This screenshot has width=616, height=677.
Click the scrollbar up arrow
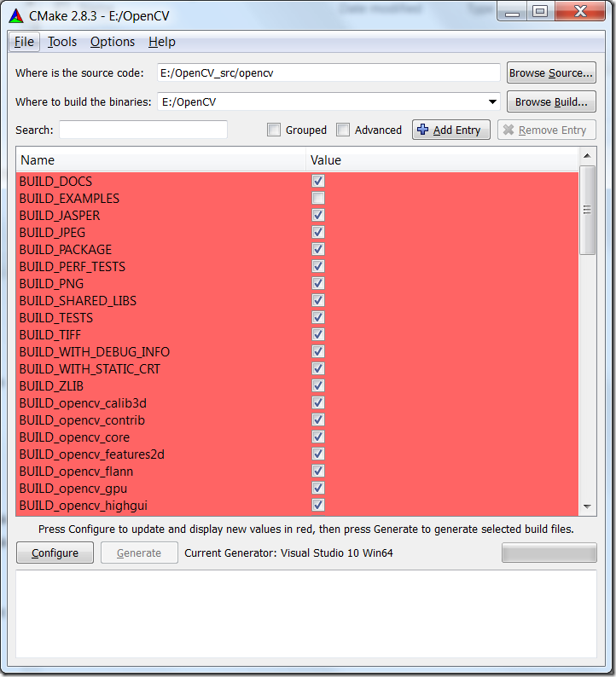[587, 155]
